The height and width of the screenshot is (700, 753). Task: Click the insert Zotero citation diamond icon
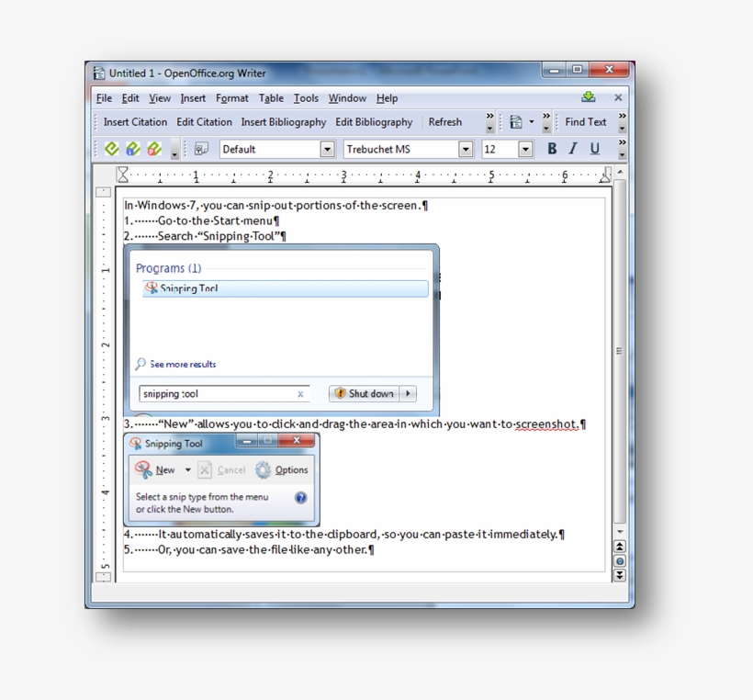112,148
